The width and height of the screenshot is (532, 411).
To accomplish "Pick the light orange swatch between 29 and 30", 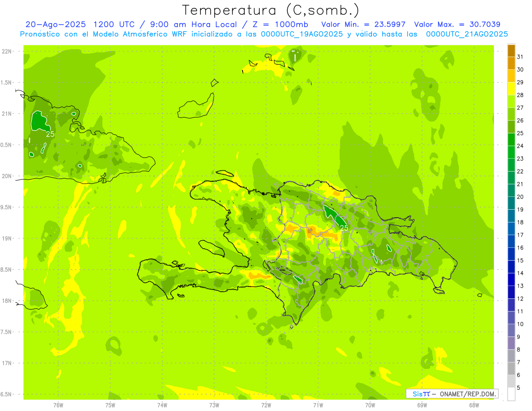I will (x=511, y=76).
